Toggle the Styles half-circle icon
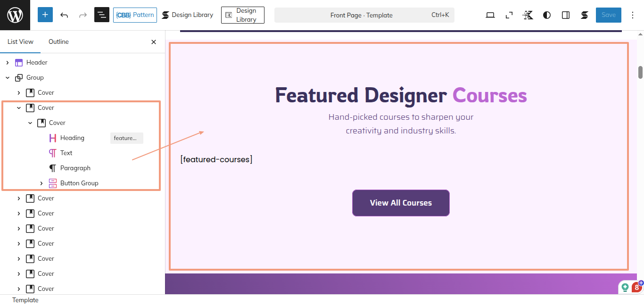 (x=547, y=15)
